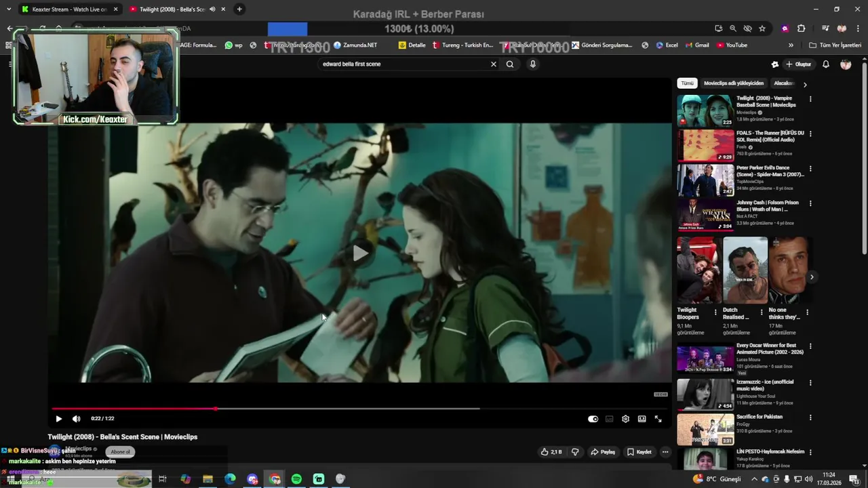Close the Twilight (2008) browser tab
This screenshot has height=488, width=868.
(x=223, y=9)
